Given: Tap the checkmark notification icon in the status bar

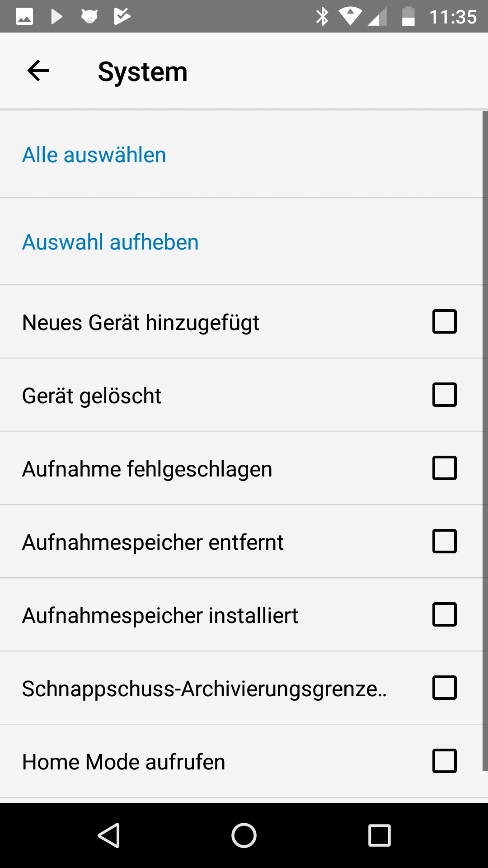Looking at the screenshot, I should pos(122,17).
